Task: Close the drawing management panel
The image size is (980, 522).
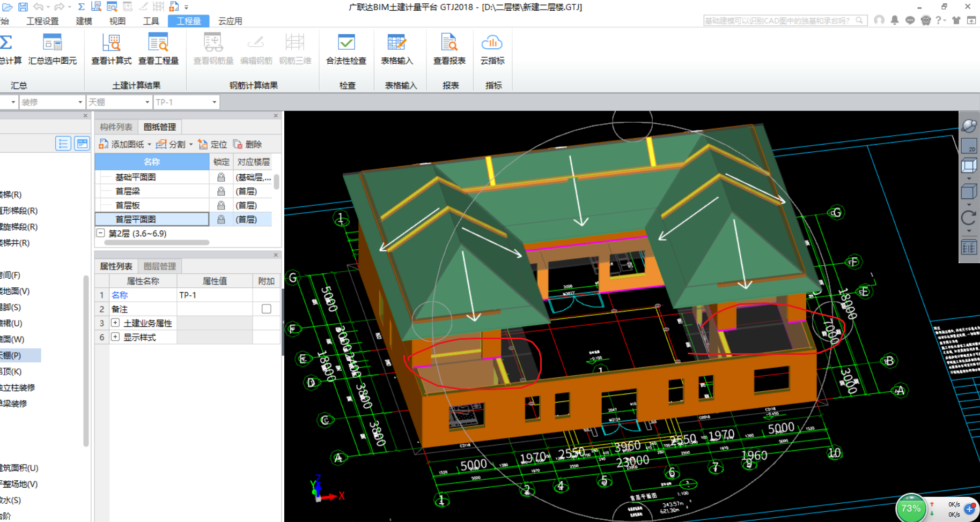Action: coord(276,115)
